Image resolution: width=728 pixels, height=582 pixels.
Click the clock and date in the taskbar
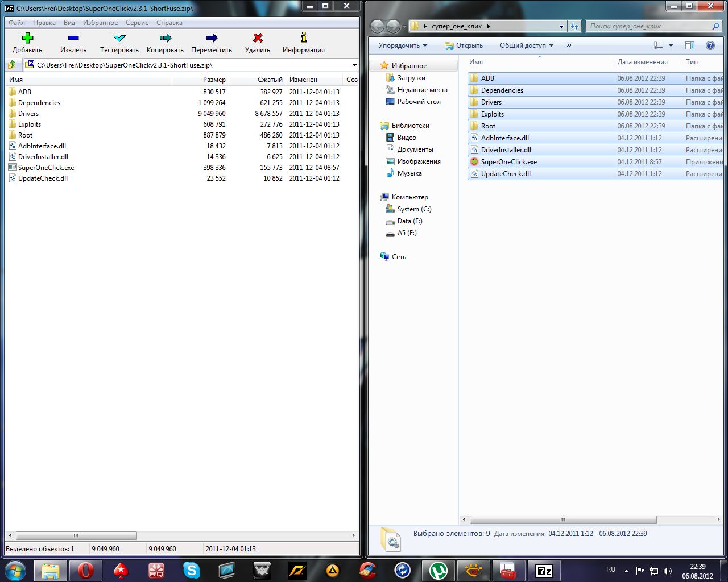point(698,571)
